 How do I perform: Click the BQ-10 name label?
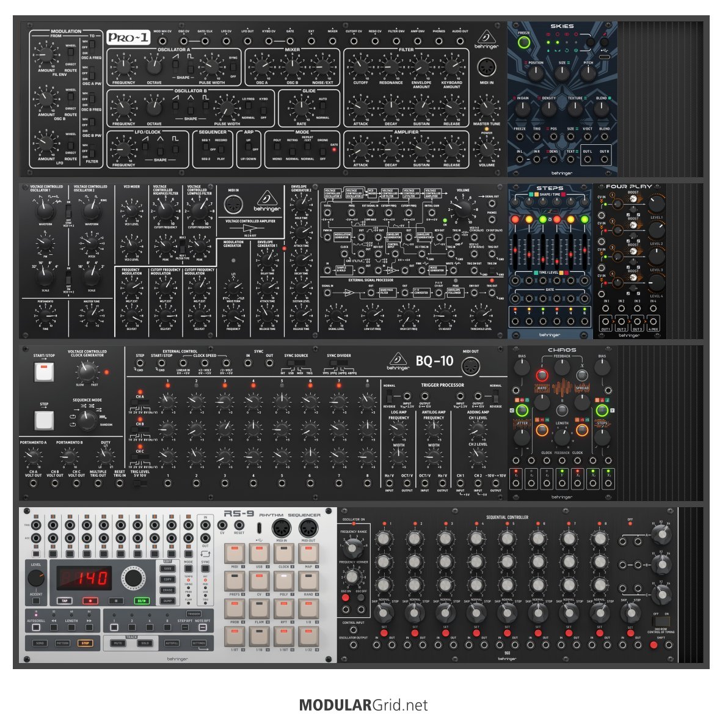pyautogui.click(x=434, y=361)
